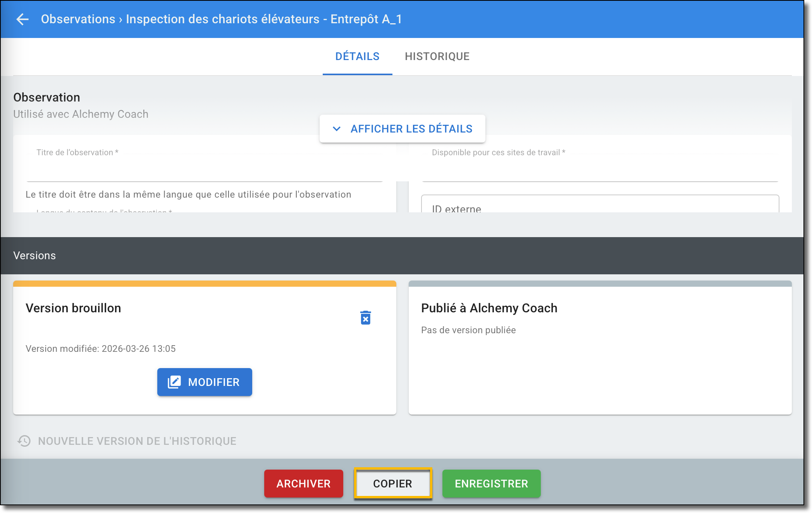Viewport: 812px width, 513px height.
Task: Save with the Enregistrer button
Action: 491,484
